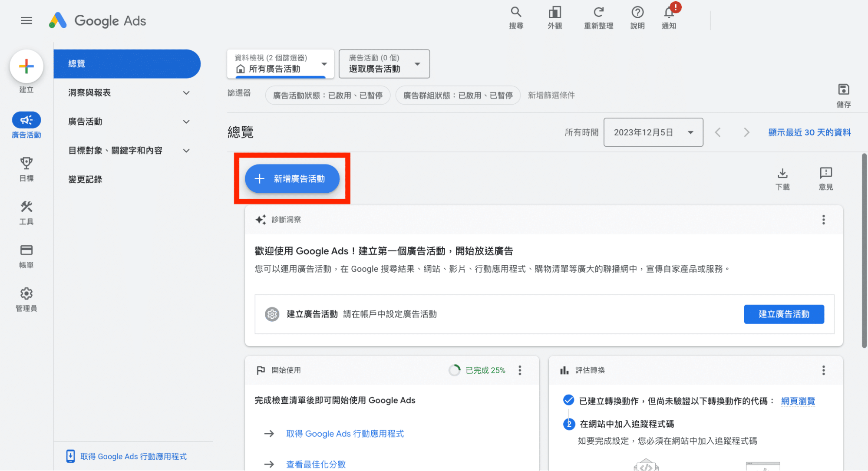Click the phone icon by 取得 Google Ads 行動應用程式

(70, 456)
